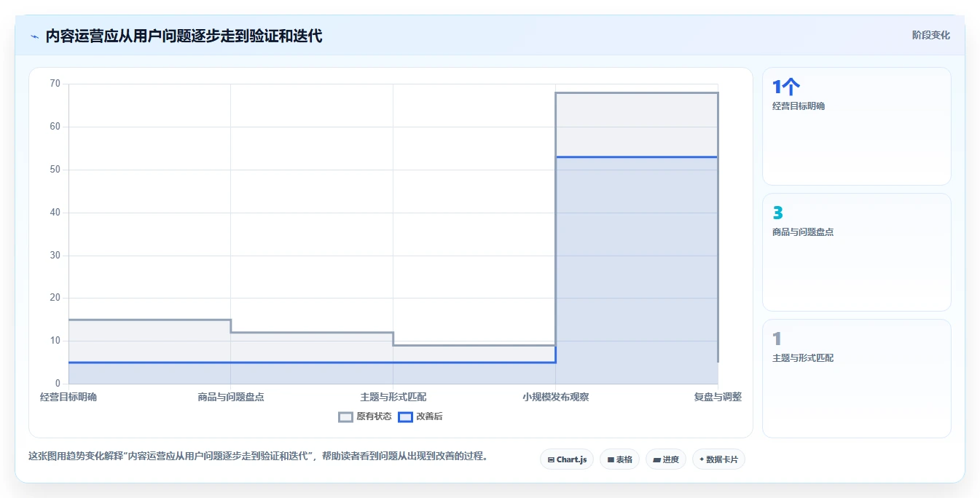Screen dimensions: 980x498
Task: Click the 50 y-axis value
Action: click(x=55, y=170)
